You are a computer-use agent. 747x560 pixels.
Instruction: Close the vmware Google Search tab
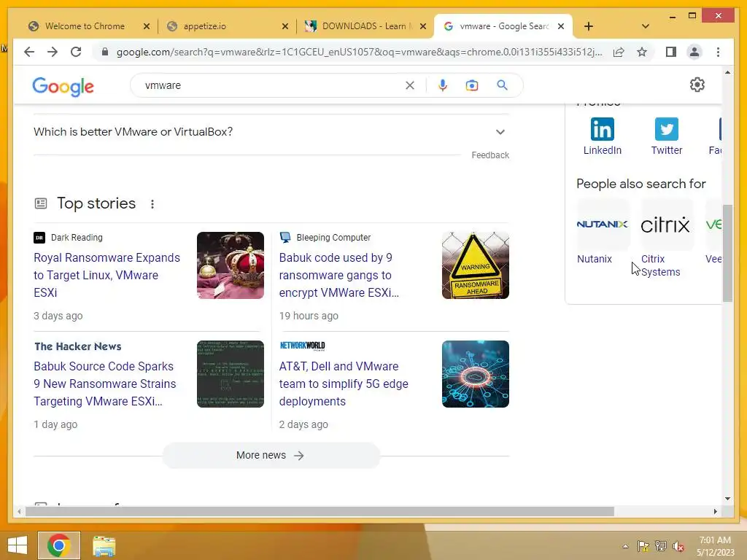(x=561, y=26)
